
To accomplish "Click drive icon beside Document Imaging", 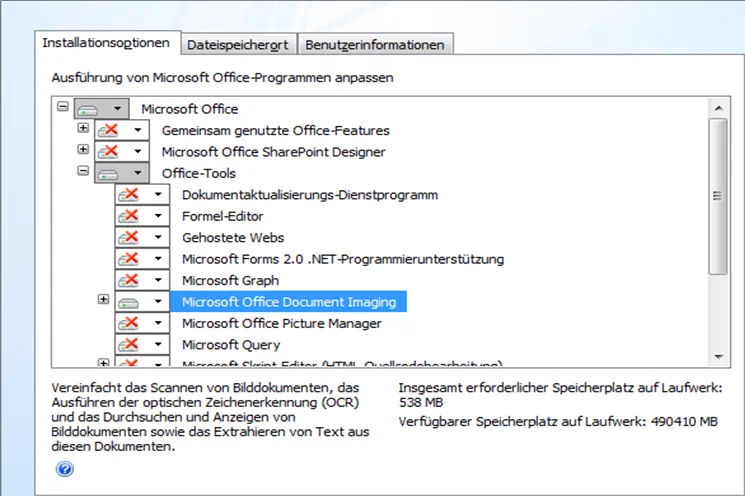I will 129,303.
